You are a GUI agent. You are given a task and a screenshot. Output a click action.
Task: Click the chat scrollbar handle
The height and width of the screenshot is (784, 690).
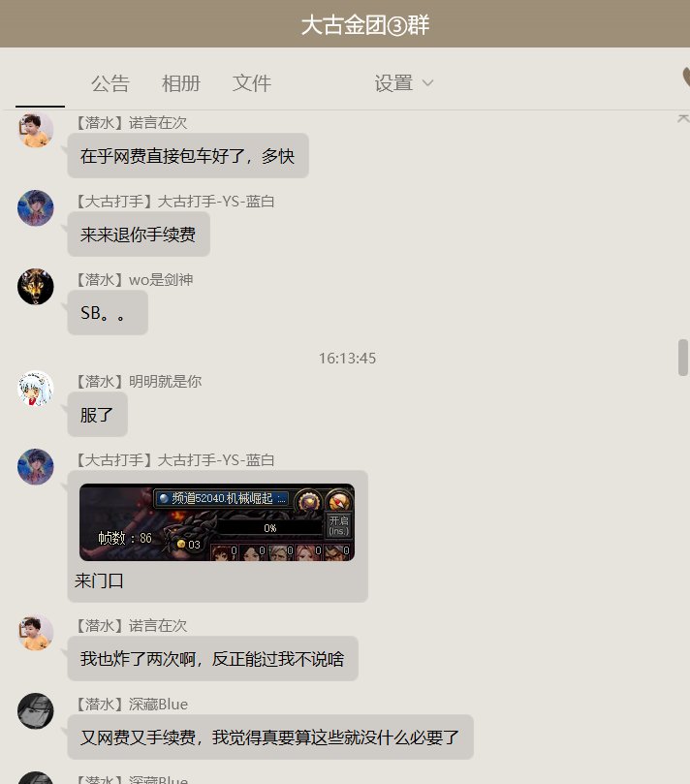(683, 358)
